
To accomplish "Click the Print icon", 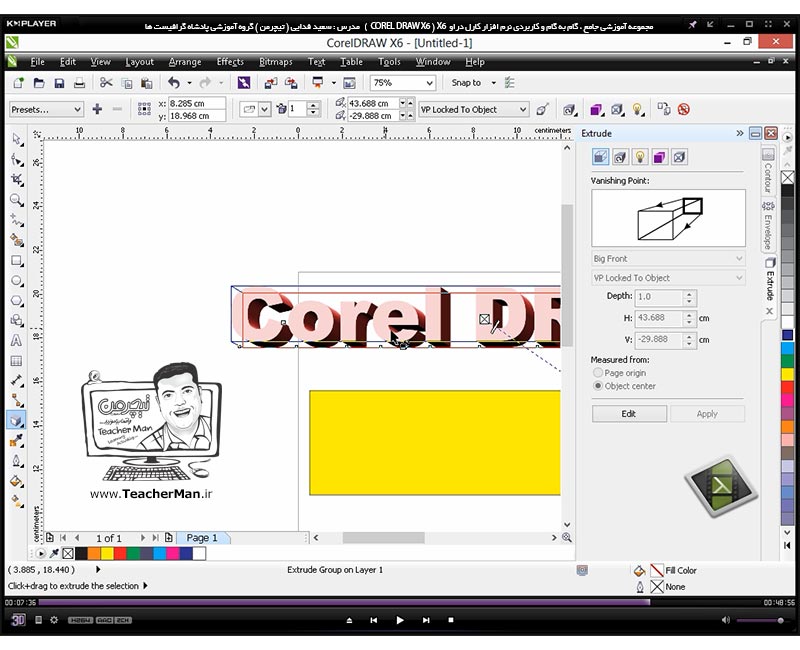I will click(x=79, y=83).
